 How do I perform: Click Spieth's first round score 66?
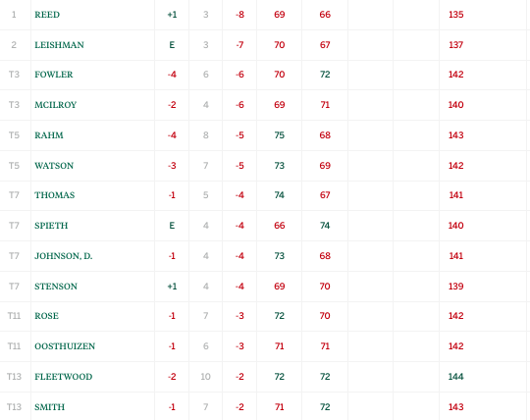(279, 226)
